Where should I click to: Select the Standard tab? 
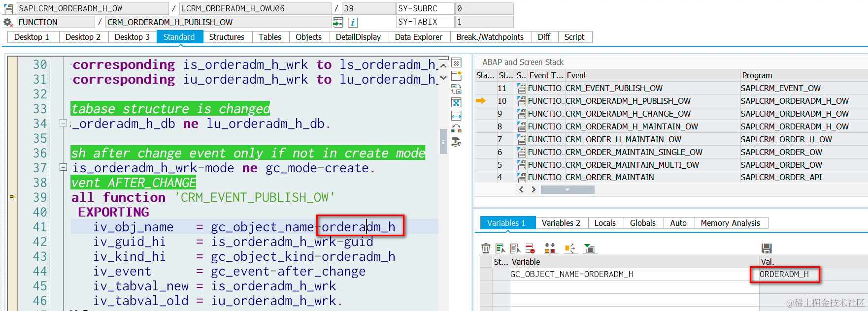pos(179,37)
